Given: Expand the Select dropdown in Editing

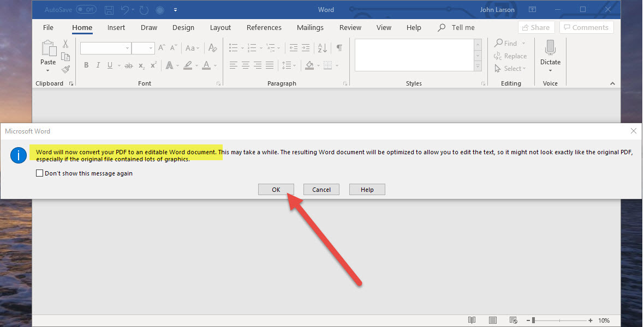Looking at the screenshot, I should pyautogui.click(x=523, y=69).
